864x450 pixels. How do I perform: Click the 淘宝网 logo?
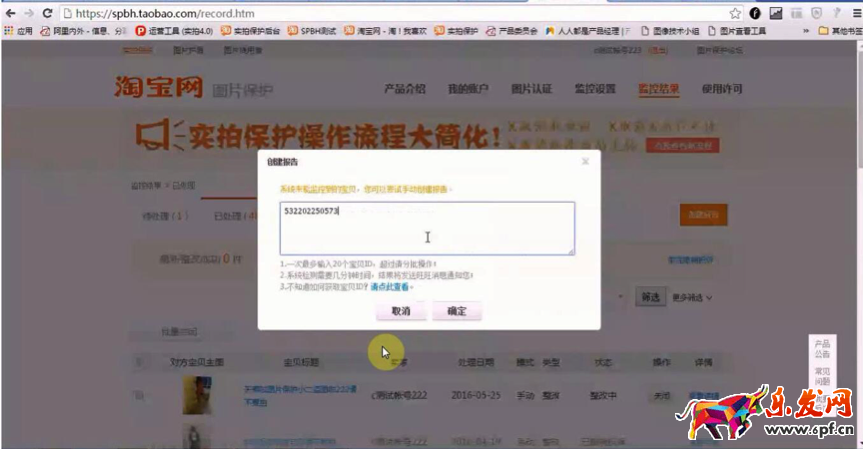159,86
